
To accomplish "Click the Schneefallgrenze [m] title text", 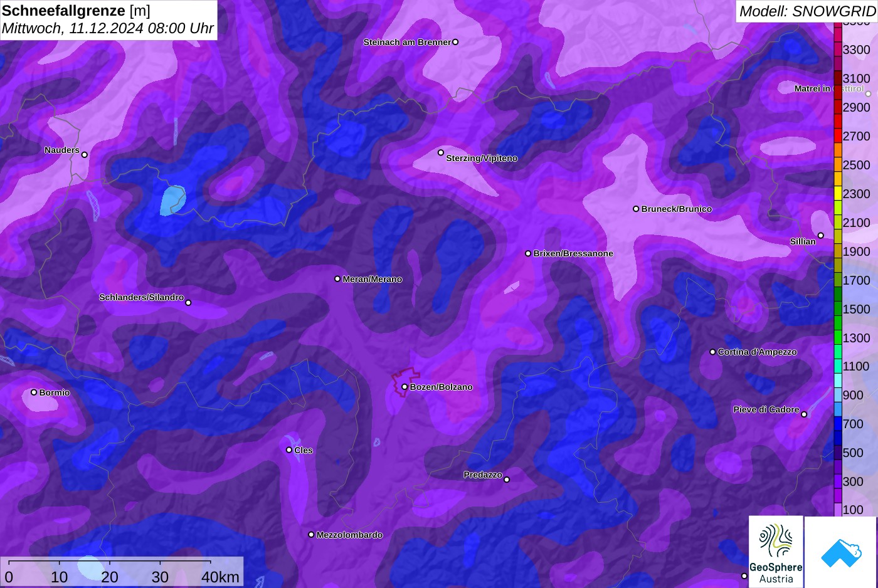I will (76, 11).
